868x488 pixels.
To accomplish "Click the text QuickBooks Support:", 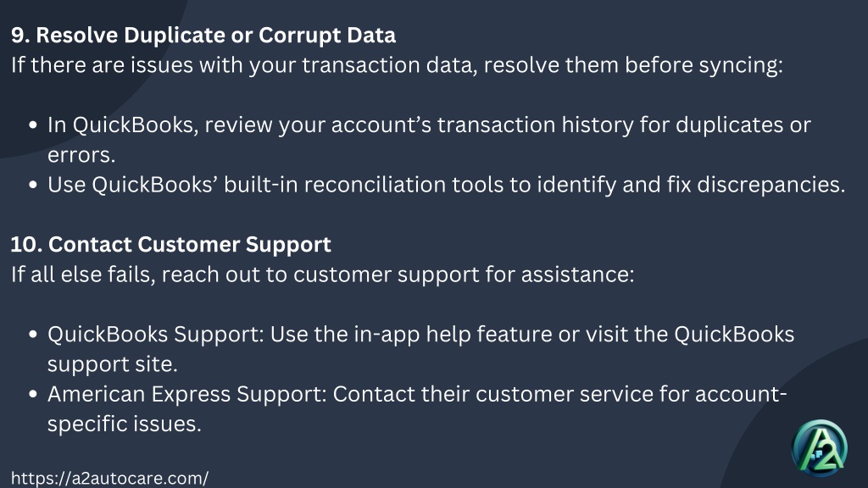I will pyautogui.click(x=156, y=334).
